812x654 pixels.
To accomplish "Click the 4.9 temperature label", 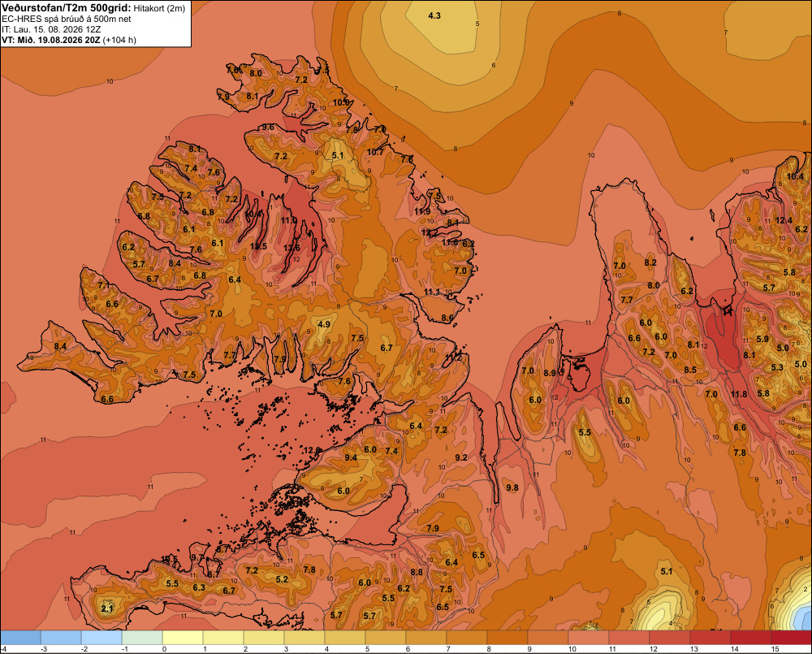I will (x=324, y=324).
